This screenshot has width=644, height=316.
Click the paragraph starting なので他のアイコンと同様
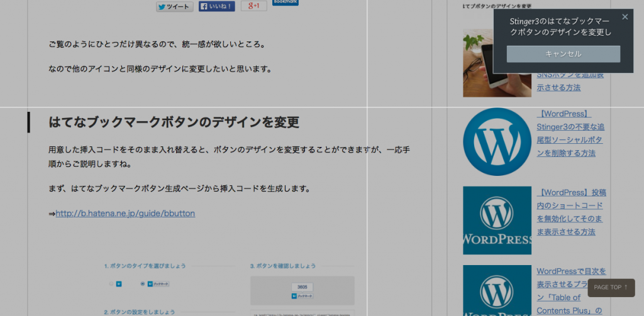160,69
